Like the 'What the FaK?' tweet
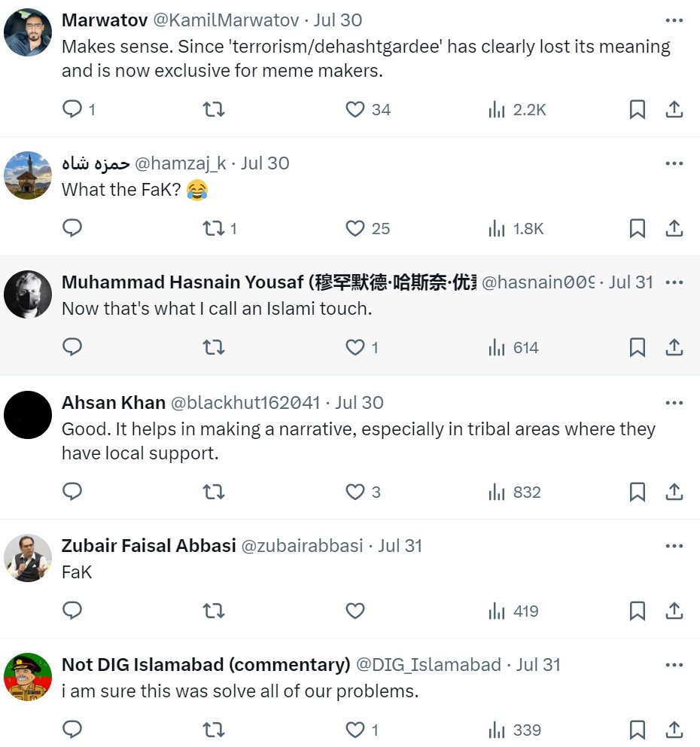 tap(355, 228)
